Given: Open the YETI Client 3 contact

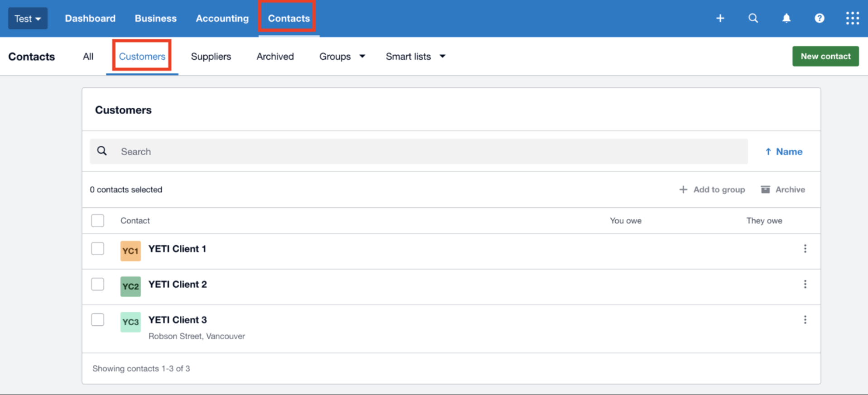Looking at the screenshot, I should (x=177, y=320).
